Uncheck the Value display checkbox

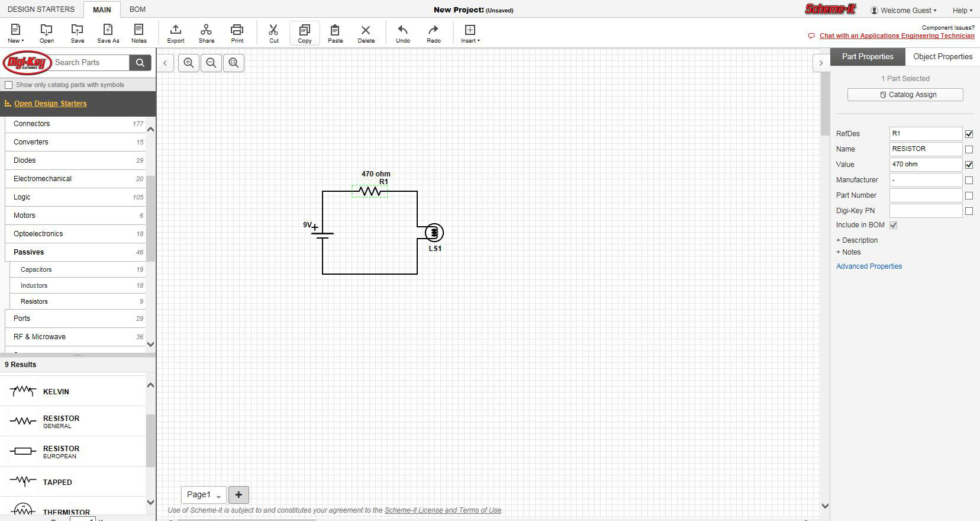pyautogui.click(x=969, y=165)
